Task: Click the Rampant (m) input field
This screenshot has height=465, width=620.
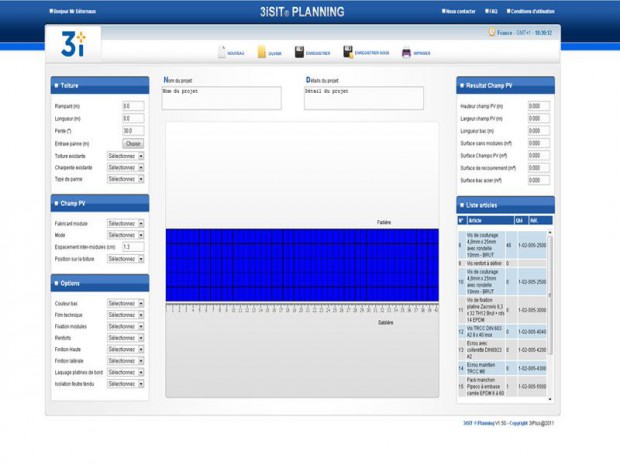Action: point(133,106)
